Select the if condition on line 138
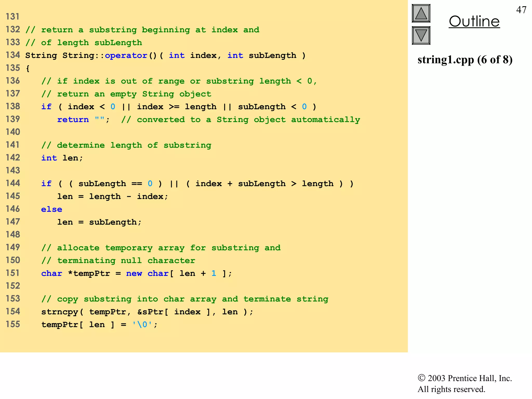Viewport: 532px width, 399px height. 179,107
